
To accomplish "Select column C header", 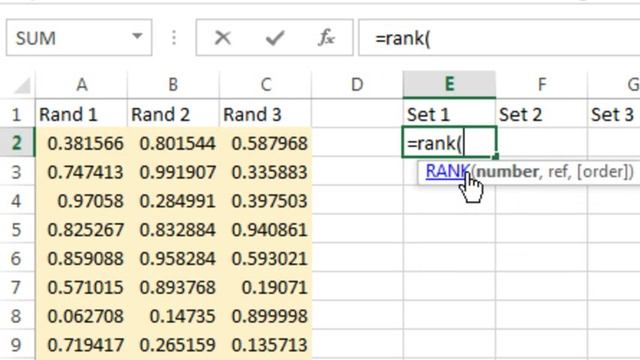I will coord(265,85).
